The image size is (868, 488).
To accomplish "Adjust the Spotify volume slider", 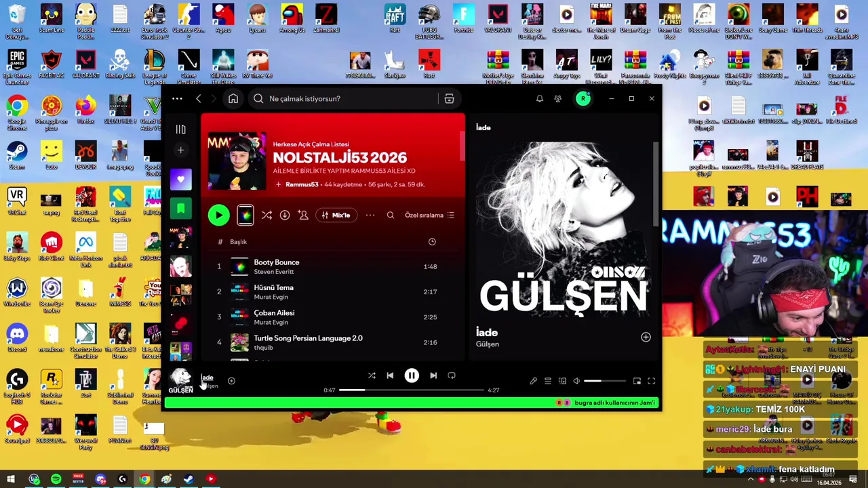I will pyautogui.click(x=605, y=382).
